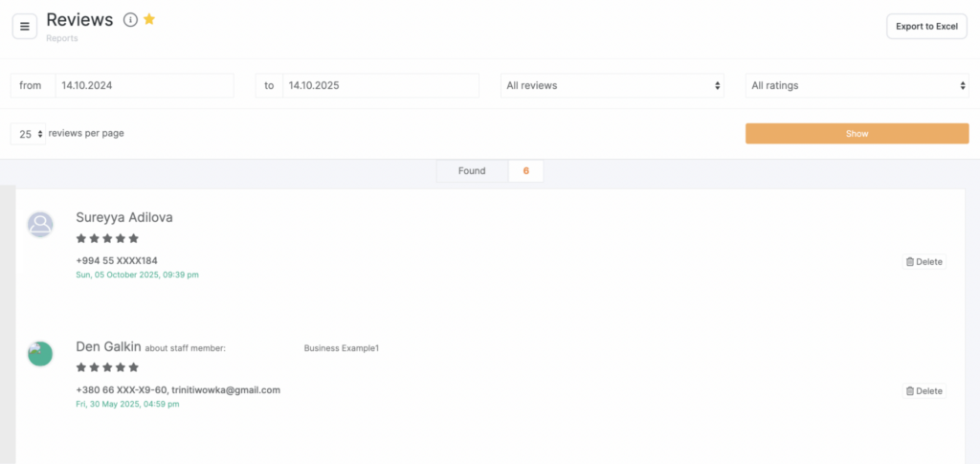Click Export to Excel button
This screenshot has width=980, height=464.
click(925, 26)
